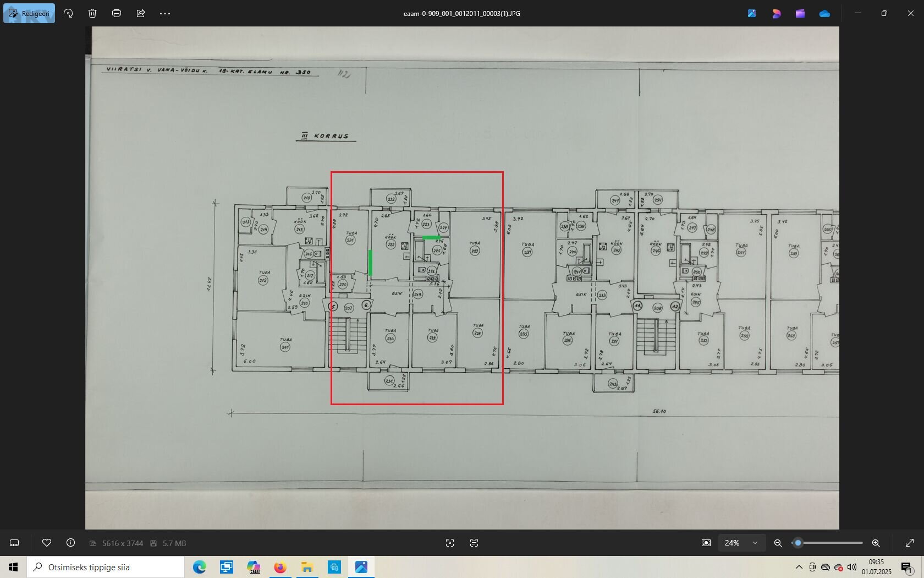The height and width of the screenshot is (578, 924).
Task: Print the floor plan image
Action: pos(117,13)
